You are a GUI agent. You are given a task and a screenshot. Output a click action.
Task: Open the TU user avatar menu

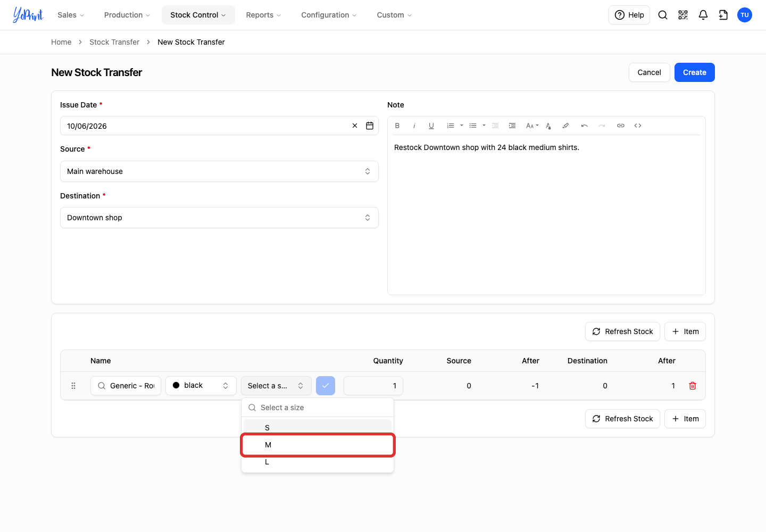[745, 15]
